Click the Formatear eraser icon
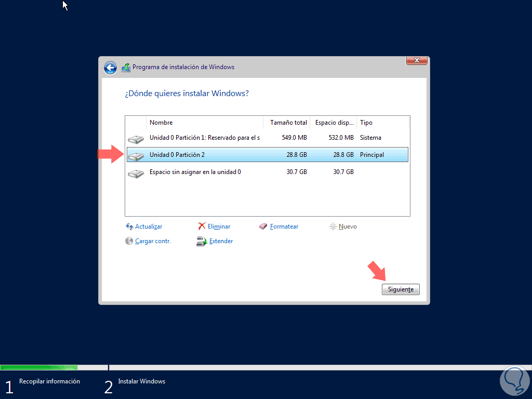 [263, 227]
